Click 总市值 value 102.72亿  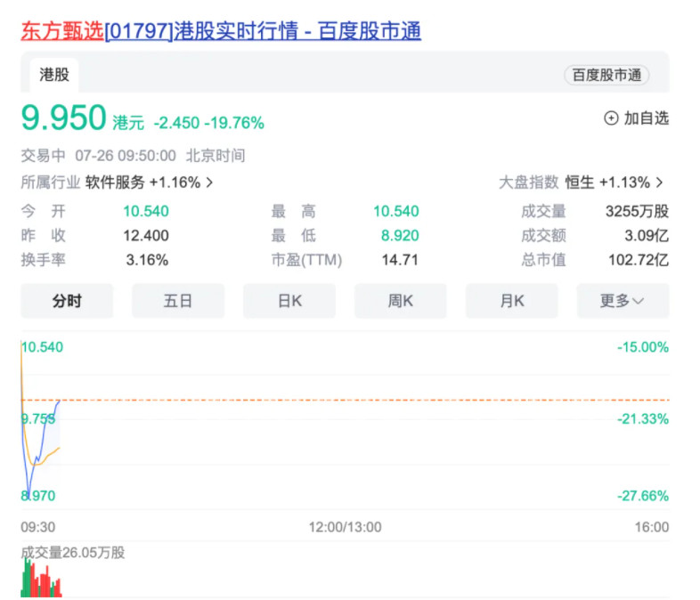pos(639,260)
